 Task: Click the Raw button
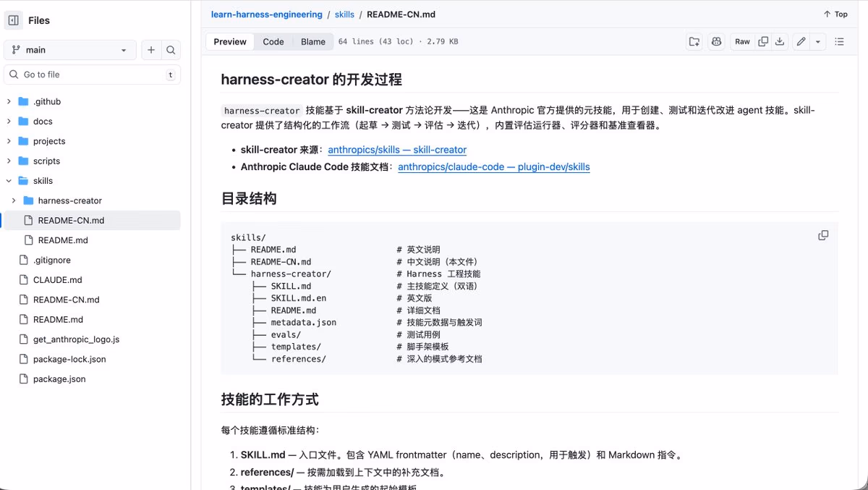click(x=742, y=41)
